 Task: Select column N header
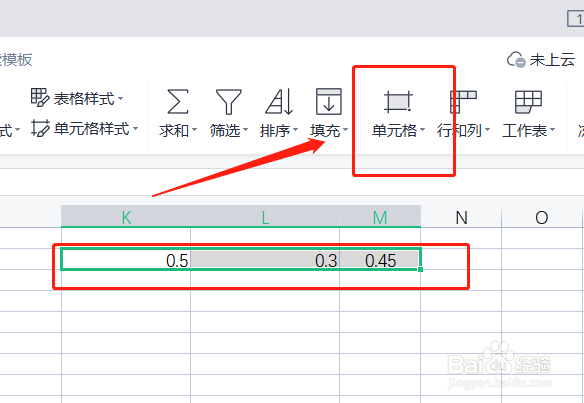pos(461,217)
